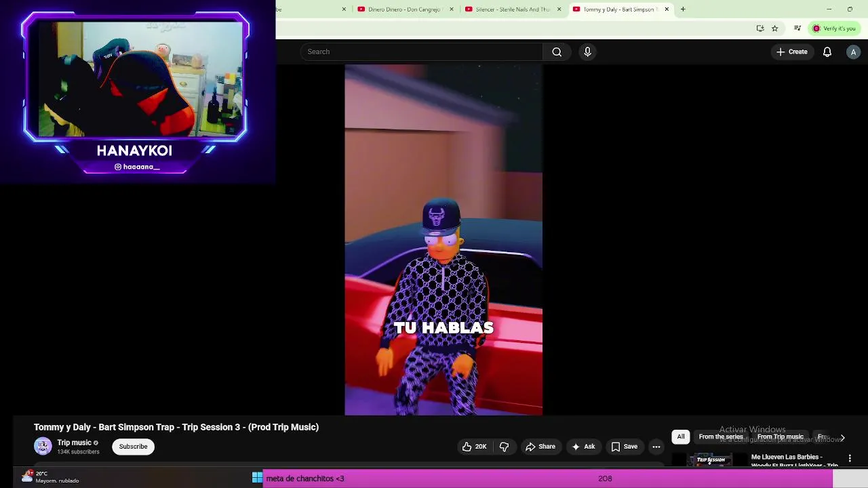Viewport: 868px width, 488px height.
Task: Open browser media control icon
Action: [797, 28]
